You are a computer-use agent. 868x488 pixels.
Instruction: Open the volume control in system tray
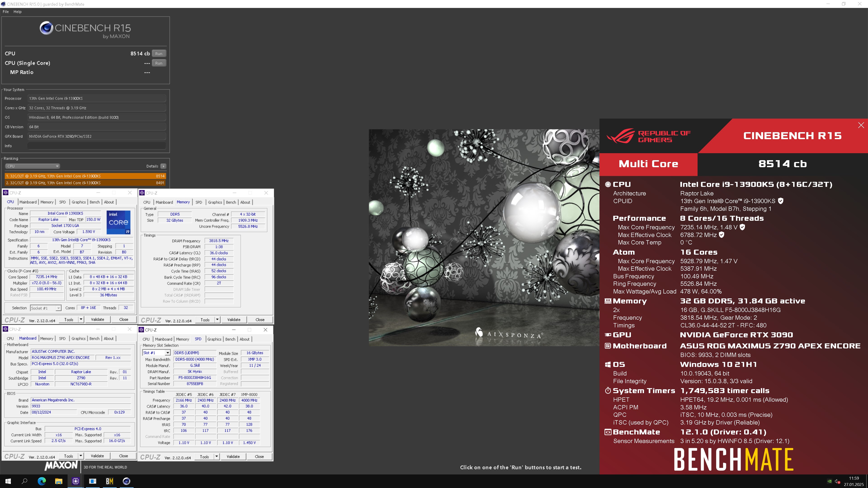click(837, 481)
